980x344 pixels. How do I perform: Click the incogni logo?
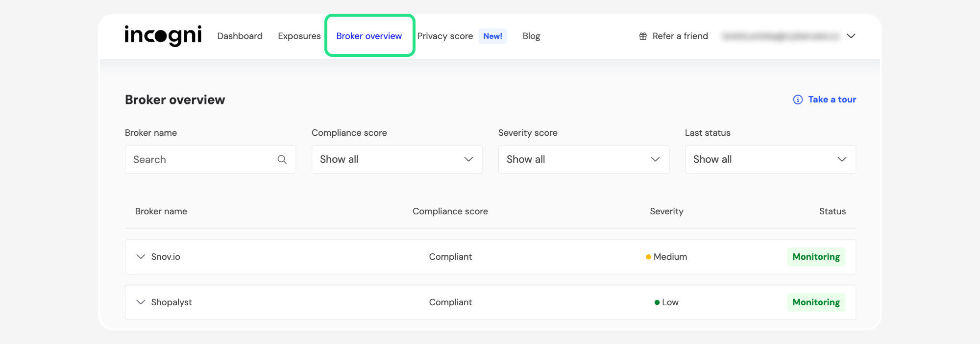coord(163,35)
